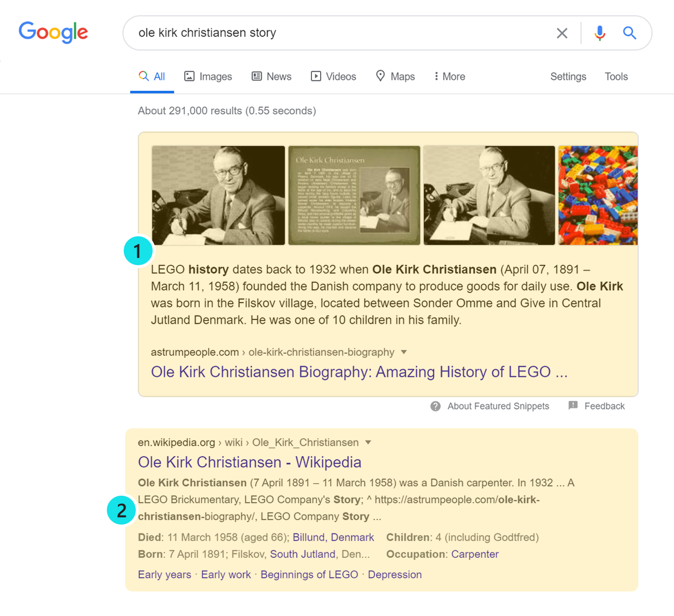674x616 pixels.
Task: Open the Tools menu
Action: point(616,77)
